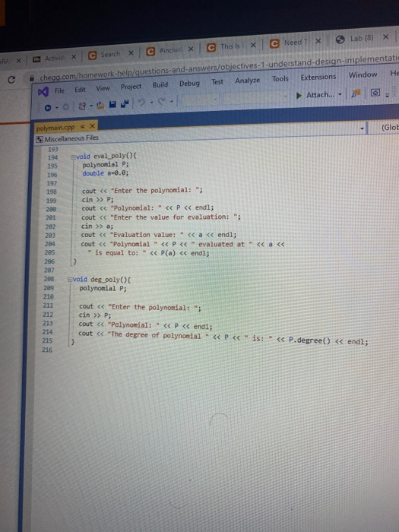Click the padlock icon in Chrome address bar

pos(32,78)
